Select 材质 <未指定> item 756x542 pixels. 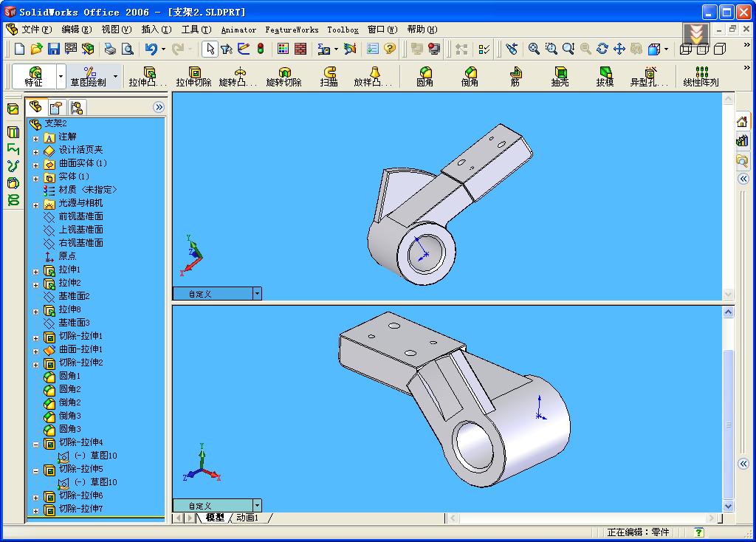pyautogui.click(x=87, y=190)
